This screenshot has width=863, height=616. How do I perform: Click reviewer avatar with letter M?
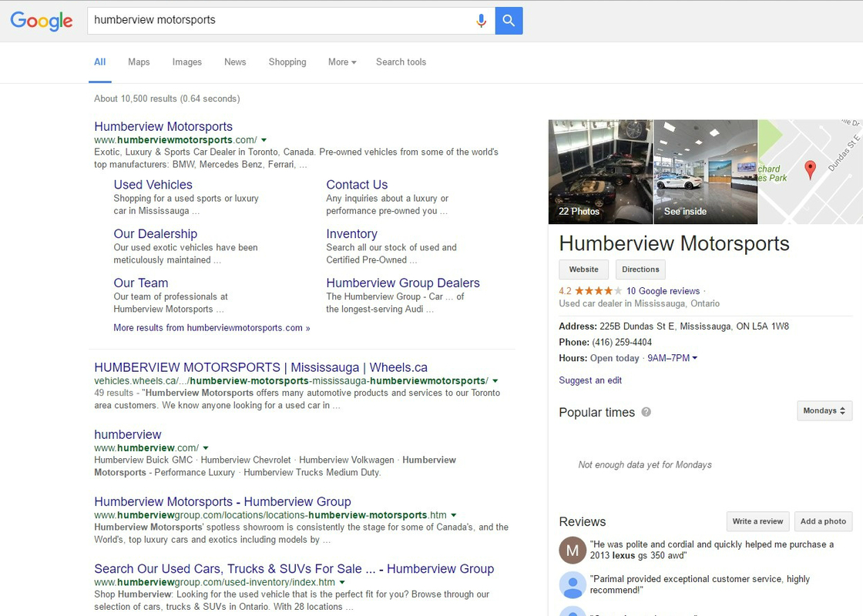coord(573,550)
